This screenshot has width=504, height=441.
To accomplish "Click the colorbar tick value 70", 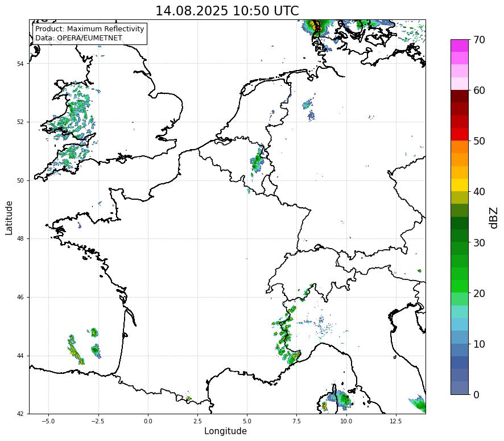I will click(479, 40).
